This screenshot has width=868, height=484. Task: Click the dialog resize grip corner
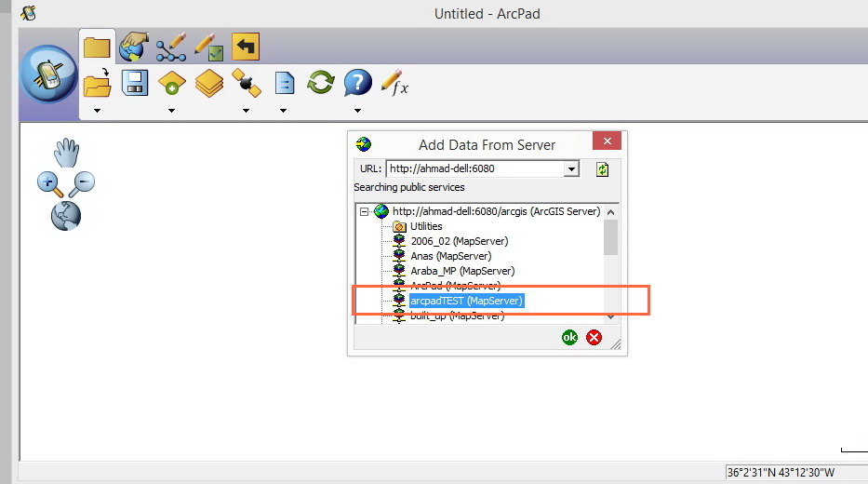pos(616,343)
